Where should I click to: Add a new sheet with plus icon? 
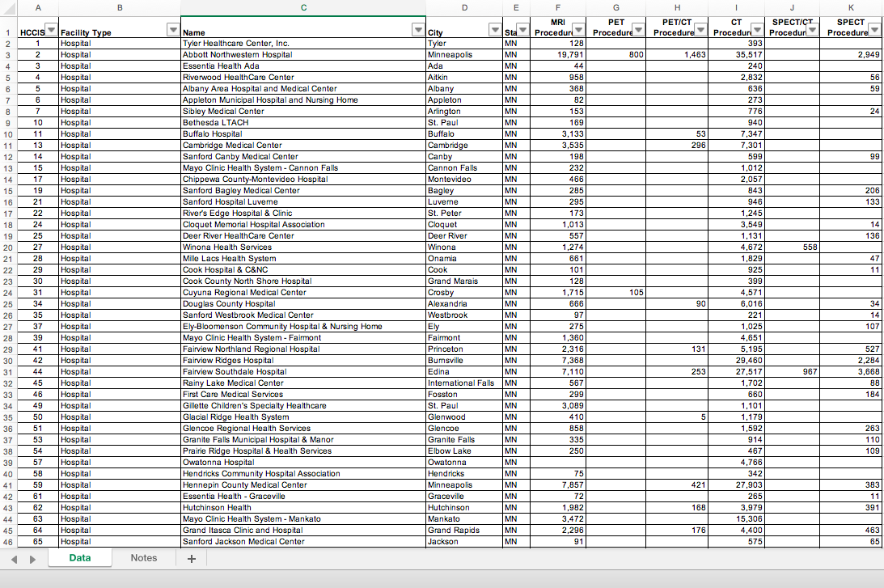coord(192,558)
